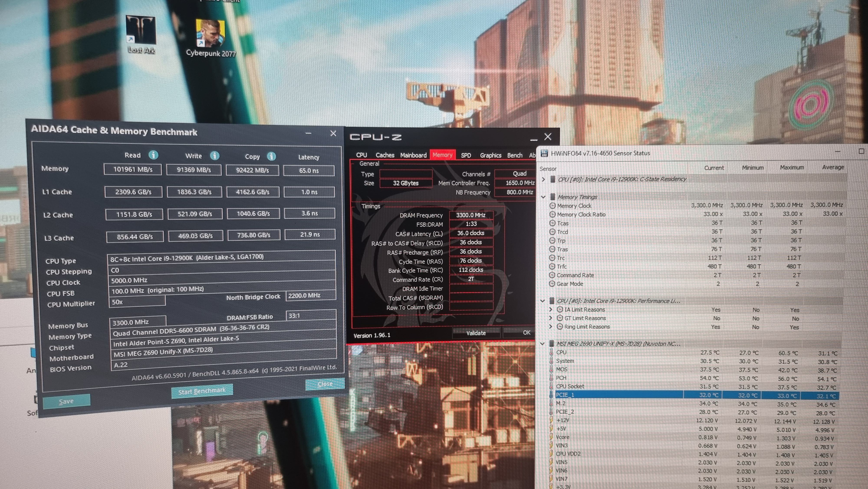Select the PCIE_1 sensor row
Image resolution: width=868 pixels, height=489 pixels.
pos(694,395)
